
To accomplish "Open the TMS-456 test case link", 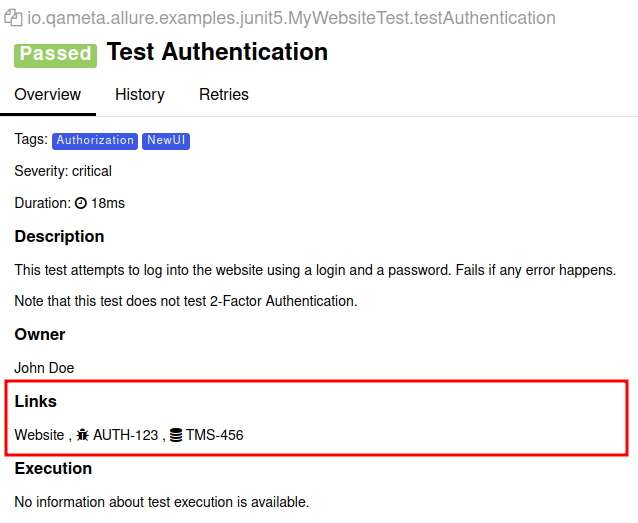I will click(x=214, y=435).
